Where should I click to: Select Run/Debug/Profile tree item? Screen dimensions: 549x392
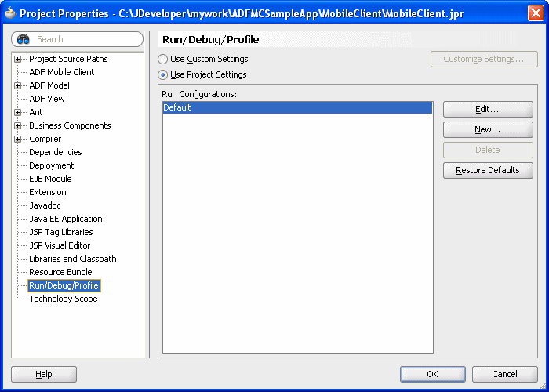click(64, 285)
